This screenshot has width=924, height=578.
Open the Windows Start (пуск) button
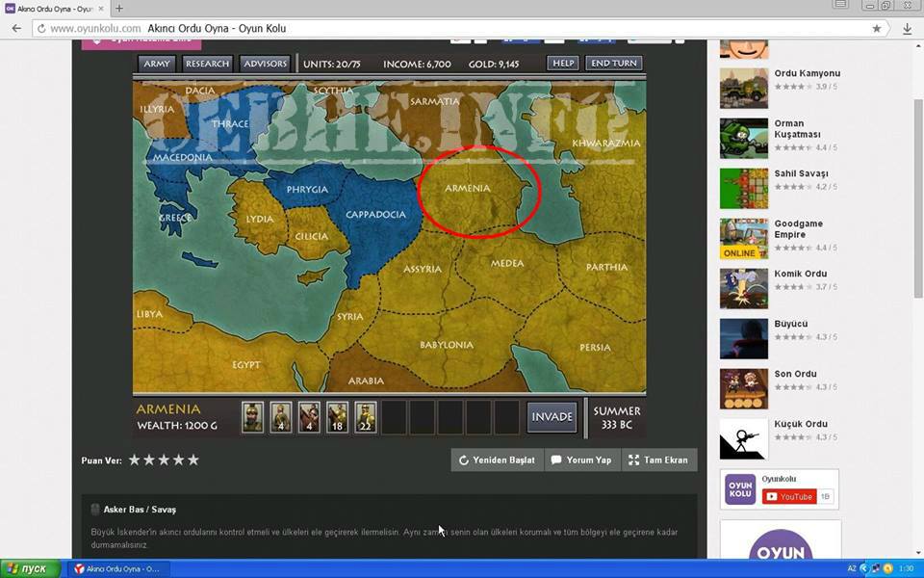pos(30,568)
